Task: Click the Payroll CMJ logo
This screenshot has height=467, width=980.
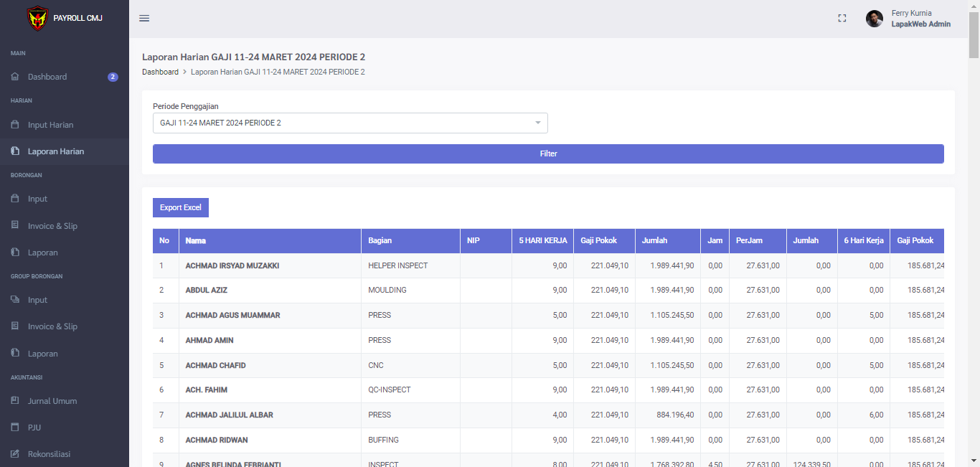Action: pos(37,18)
